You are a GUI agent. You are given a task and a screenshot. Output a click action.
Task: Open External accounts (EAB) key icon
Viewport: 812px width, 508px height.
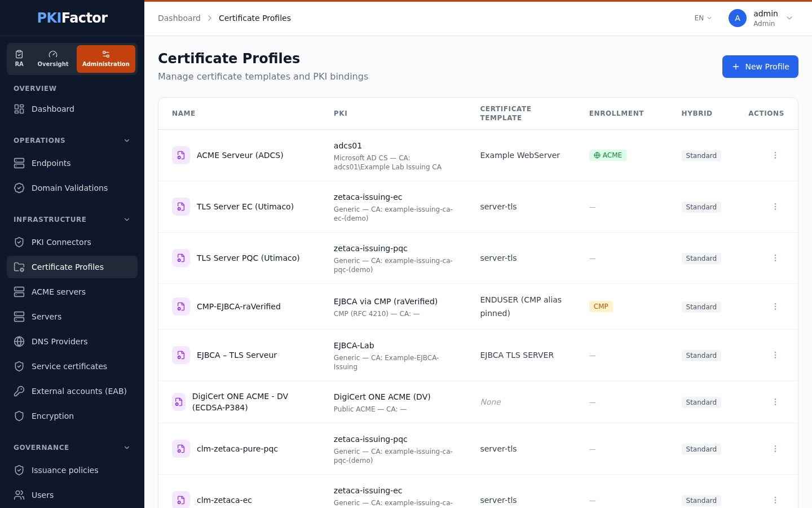pos(19,391)
